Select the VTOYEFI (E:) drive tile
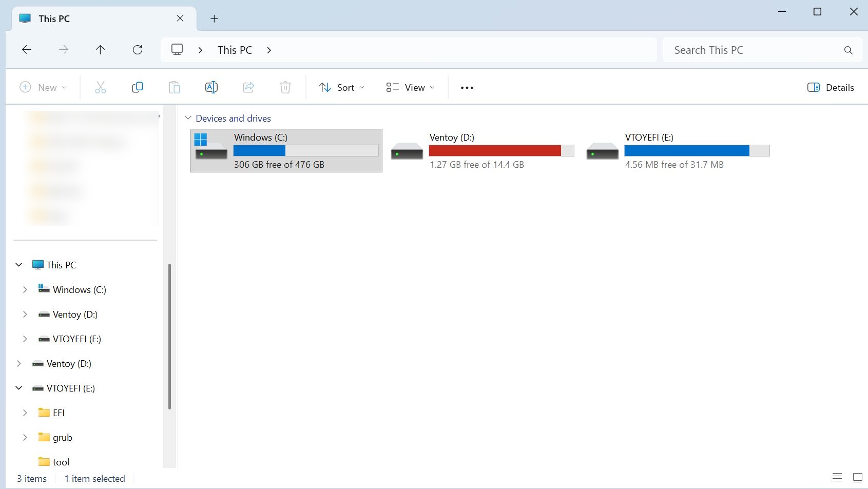Screen dimensions: 868x489 click(677, 150)
